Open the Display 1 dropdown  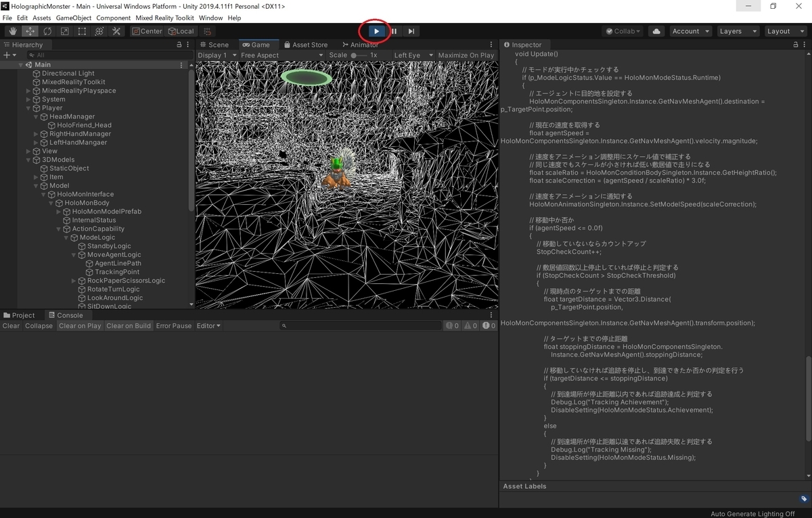click(x=217, y=55)
